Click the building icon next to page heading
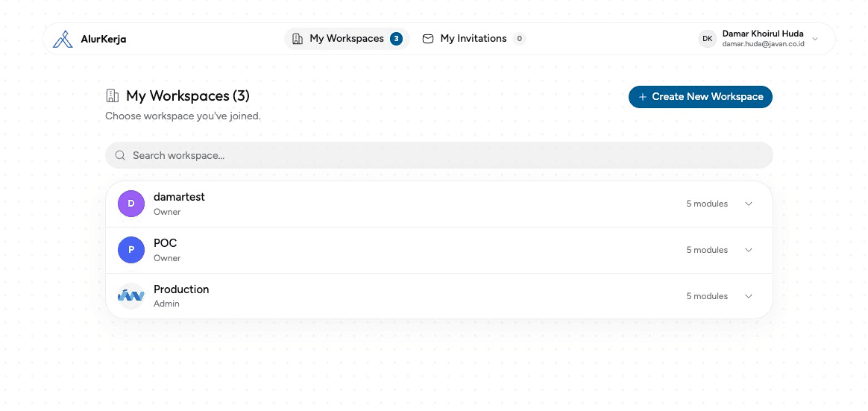This screenshot has height=411, width=868. (113, 95)
